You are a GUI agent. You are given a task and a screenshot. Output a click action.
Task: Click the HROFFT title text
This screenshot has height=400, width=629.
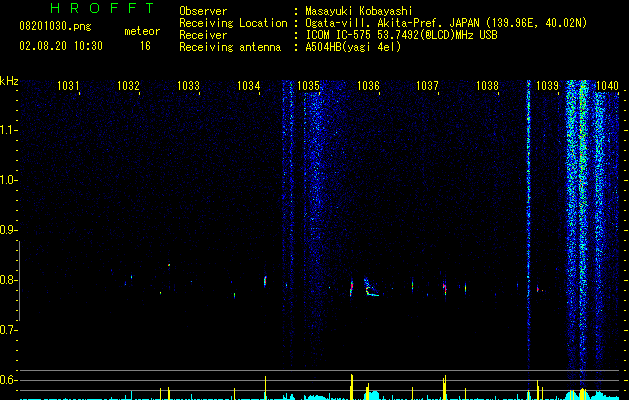coord(103,8)
